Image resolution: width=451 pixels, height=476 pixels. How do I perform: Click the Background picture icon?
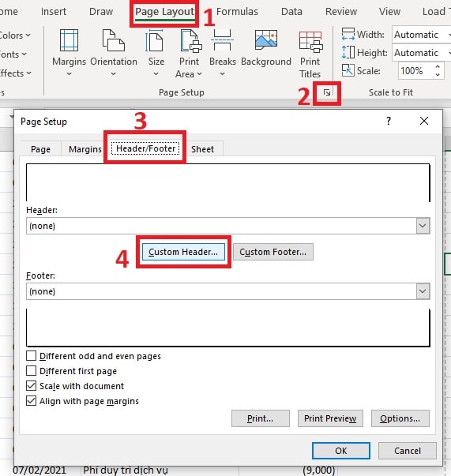coord(265,39)
